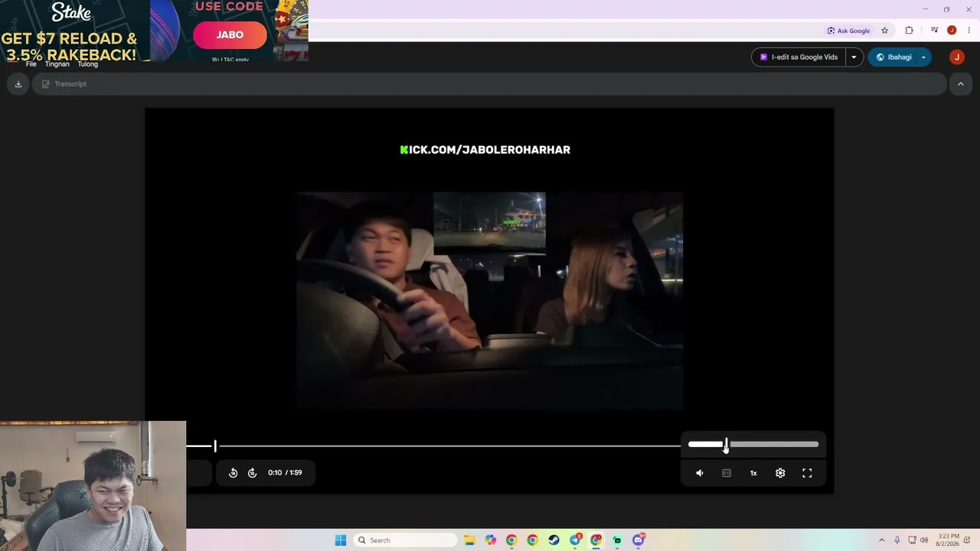Open the Chrome profile avatar
This screenshot has width=980, height=551.
pyautogui.click(x=952, y=31)
